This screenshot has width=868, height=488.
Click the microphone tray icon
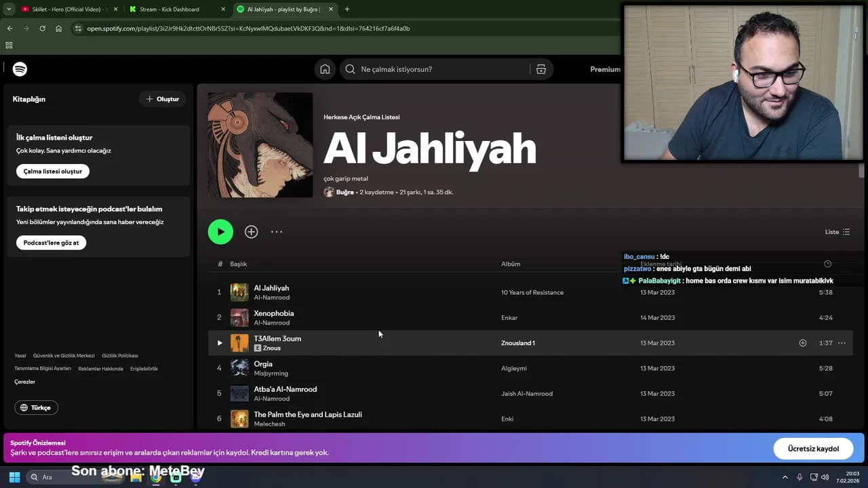(x=800, y=477)
